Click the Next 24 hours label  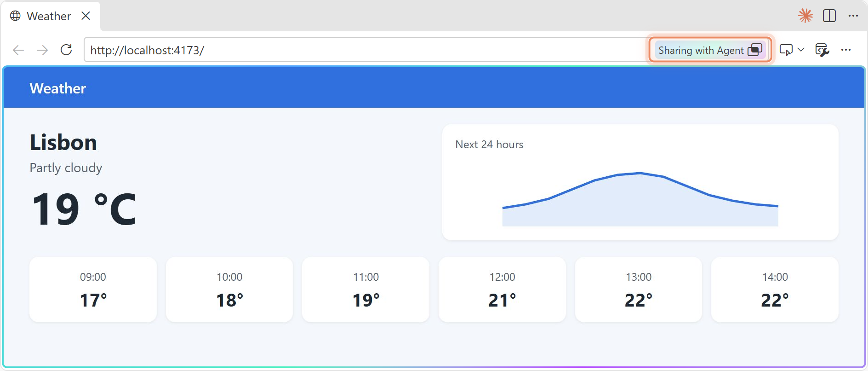(489, 145)
